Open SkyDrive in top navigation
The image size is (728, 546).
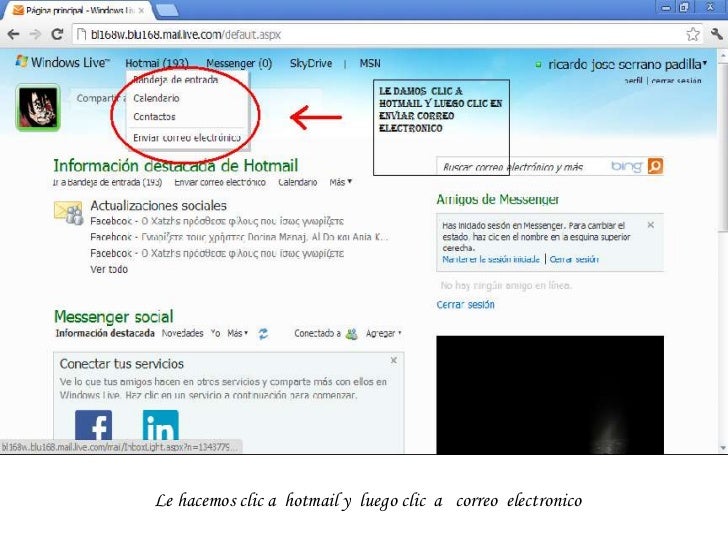[x=311, y=63]
